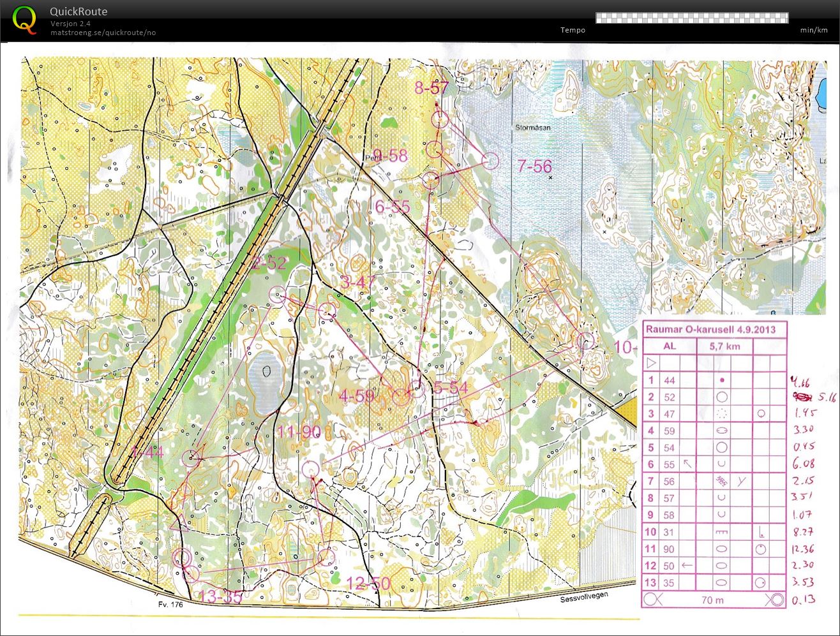Select map control label 12-50

tap(368, 582)
